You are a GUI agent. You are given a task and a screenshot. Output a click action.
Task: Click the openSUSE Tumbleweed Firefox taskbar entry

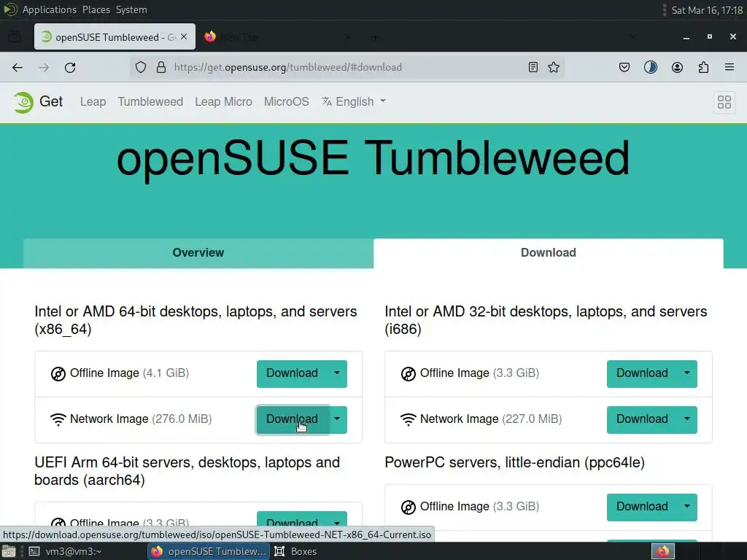tap(209, 551)
